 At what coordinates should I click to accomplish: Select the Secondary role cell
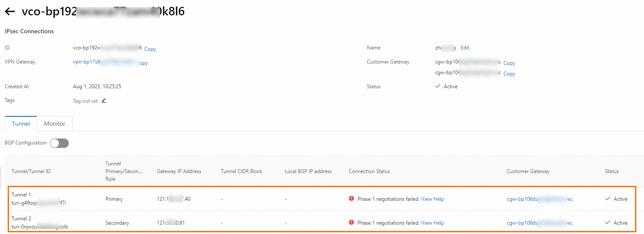[x=117, y=223]
